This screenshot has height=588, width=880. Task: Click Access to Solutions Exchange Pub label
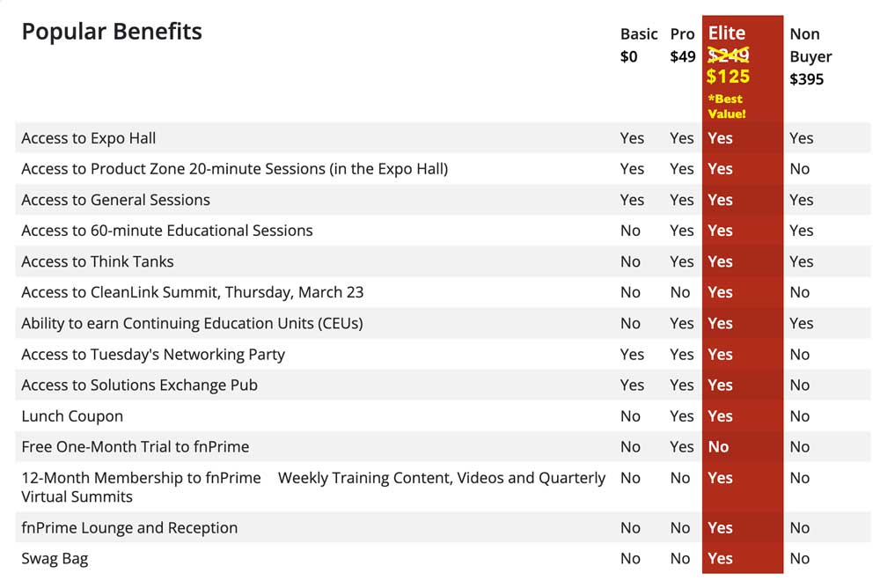point(140,386)
